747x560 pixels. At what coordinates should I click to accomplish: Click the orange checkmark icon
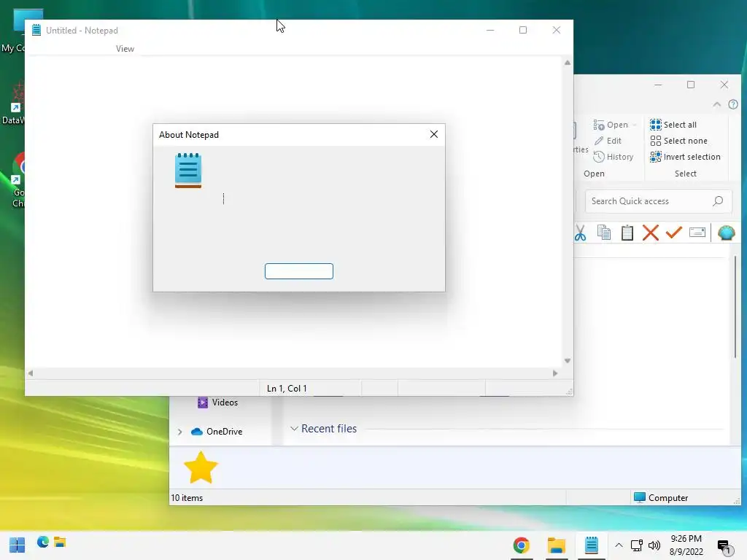[673, 233]
